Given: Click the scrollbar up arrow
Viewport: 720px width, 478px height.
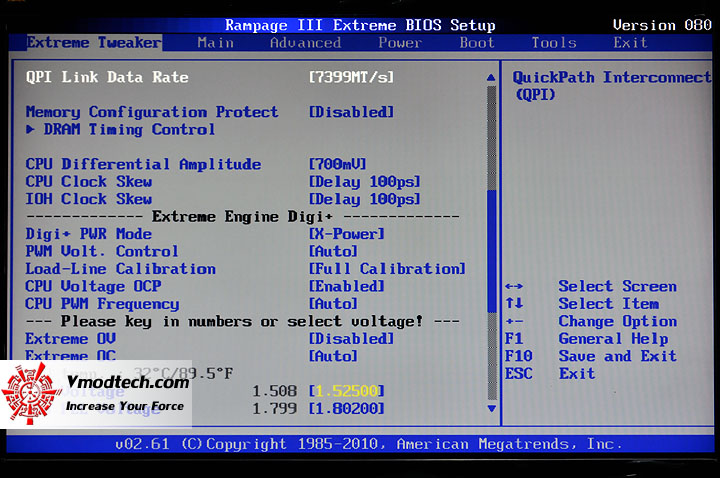Looking at the screenshot, I should coord(491,77).
